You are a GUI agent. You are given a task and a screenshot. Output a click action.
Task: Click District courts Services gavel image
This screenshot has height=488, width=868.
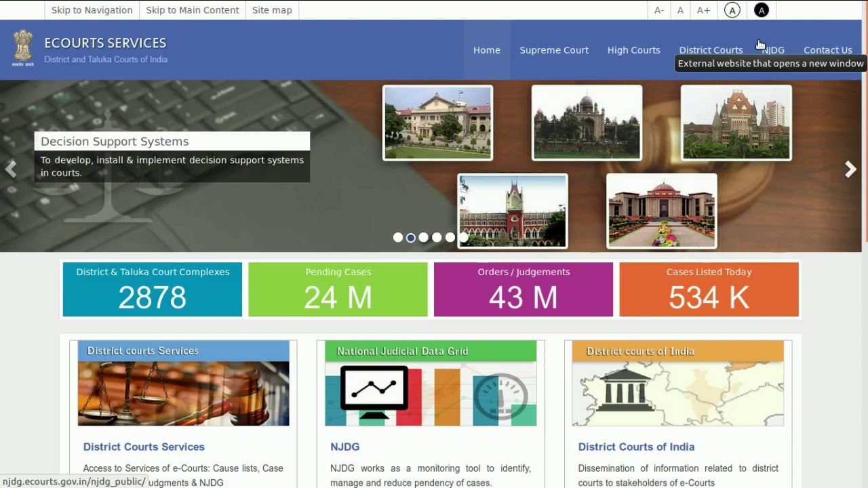[x=184, y=384]
